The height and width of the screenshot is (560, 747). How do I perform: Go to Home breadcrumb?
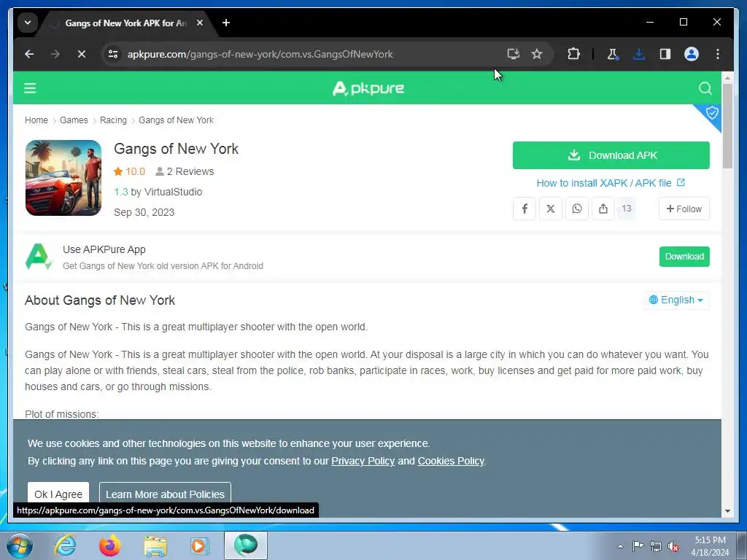pos(36,120)
